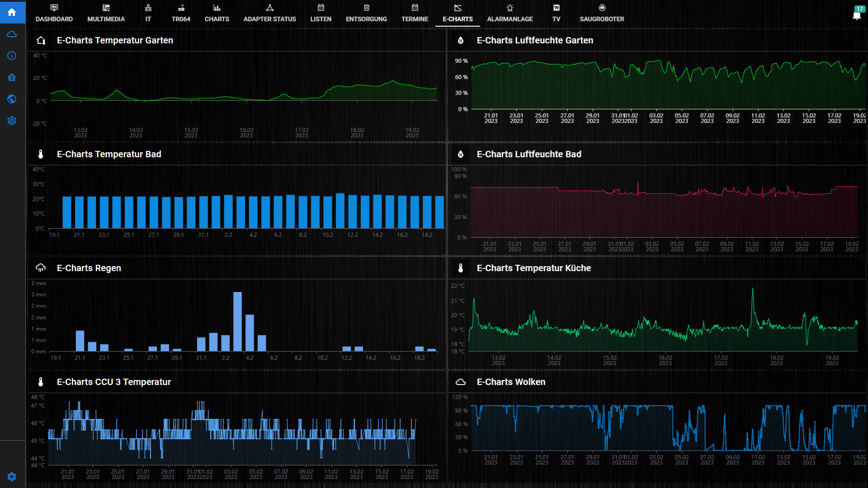Click the E-Charts CCU 3 Temperatur title

coord(114,382)
